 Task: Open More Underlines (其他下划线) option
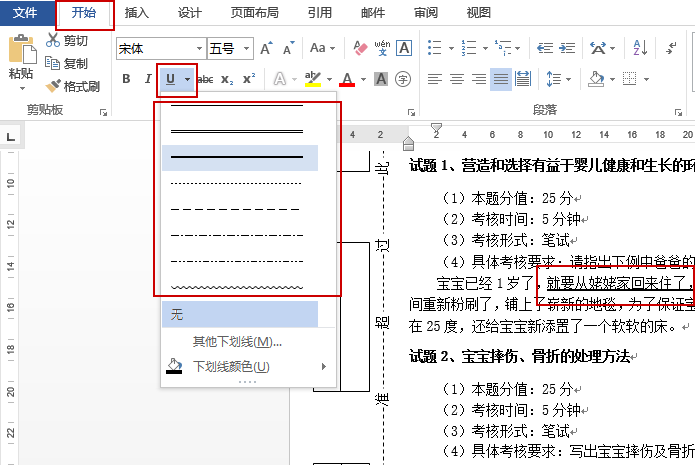pos(237,342)
